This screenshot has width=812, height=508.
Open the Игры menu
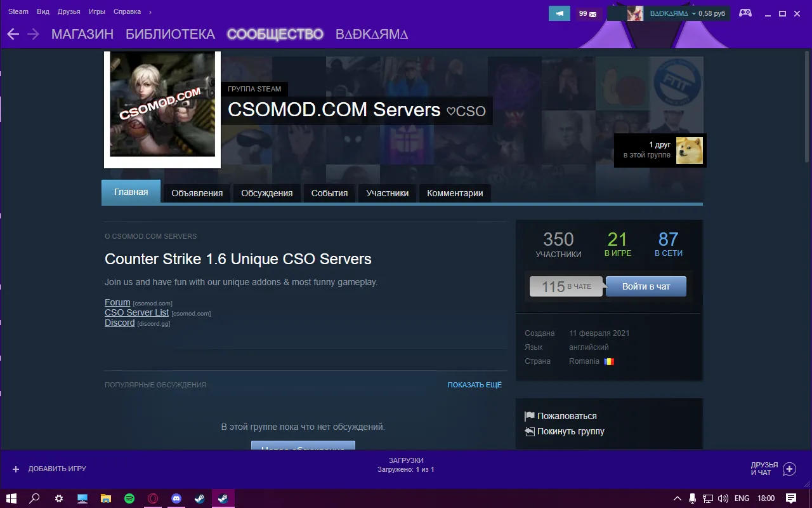click(x=97, y=11)
